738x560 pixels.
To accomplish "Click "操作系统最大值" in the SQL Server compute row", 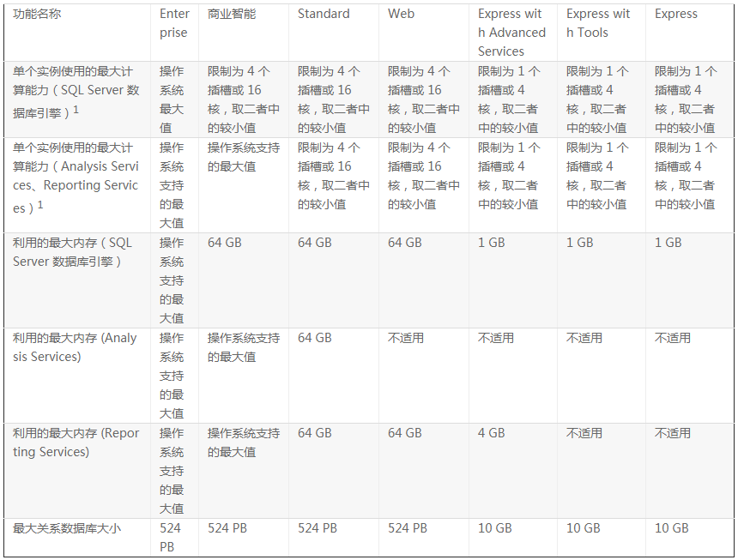I will pos(172,99).
